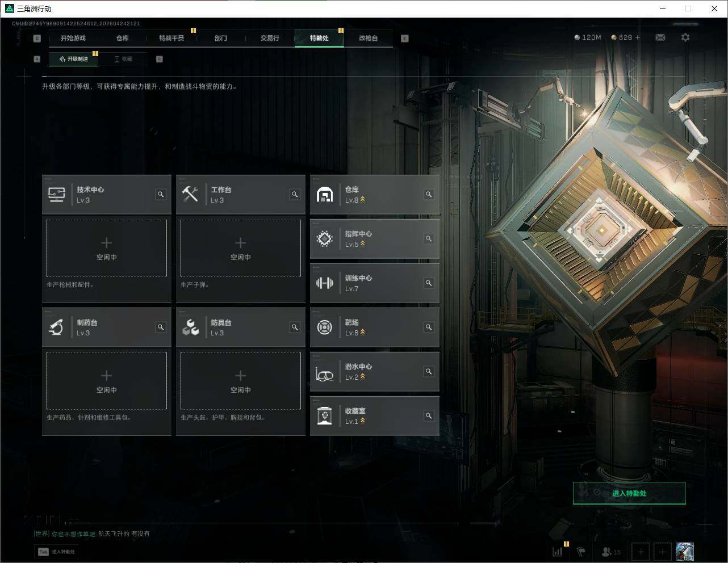Select the 特勤处 tab
Screen dimensions: 728x563
point(319,38)
